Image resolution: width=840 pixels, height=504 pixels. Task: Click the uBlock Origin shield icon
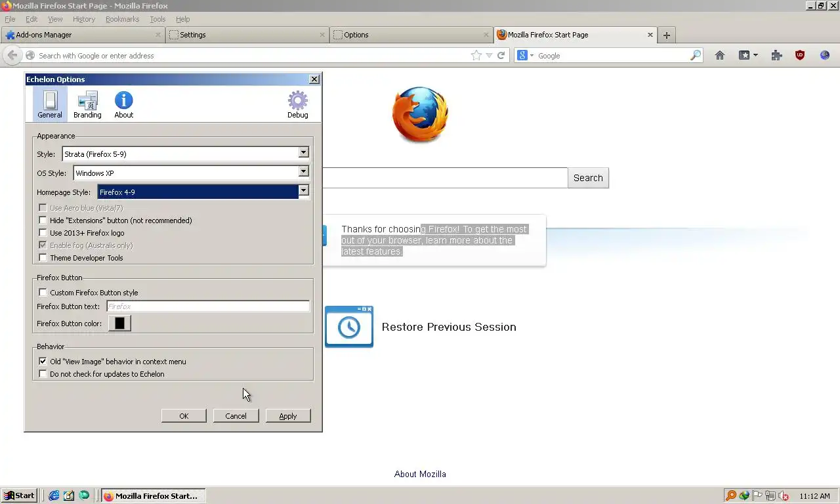(x=800, y=56)
